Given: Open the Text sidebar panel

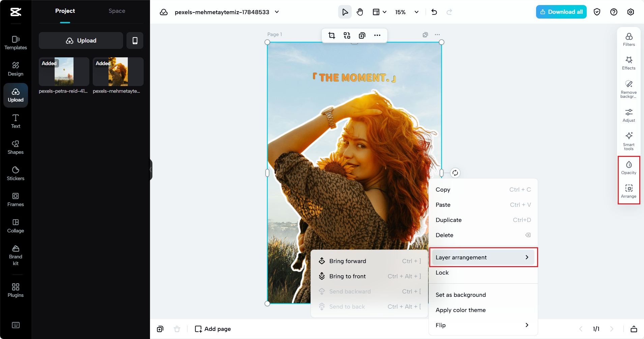Looking at the screenshot, I should pyautogui.click(x=16, y=121).
